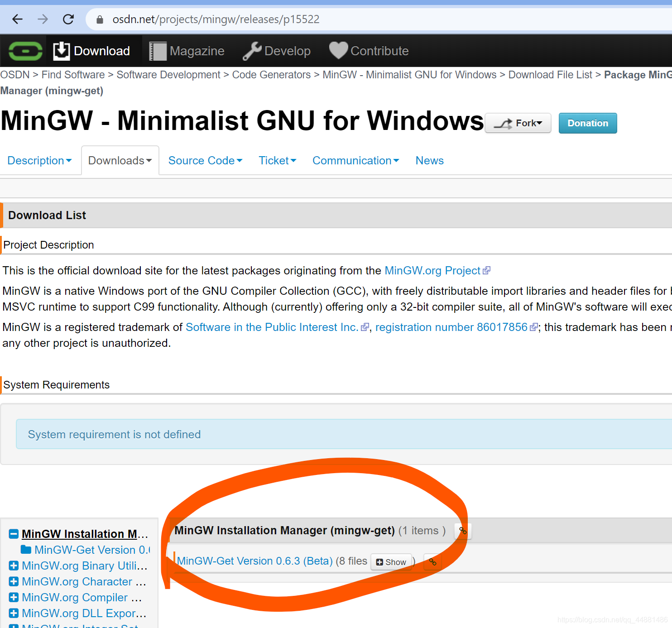Expand the MinGW.org DLL Export node
Viewport: 672px width, 628px height.
(14, 613)
